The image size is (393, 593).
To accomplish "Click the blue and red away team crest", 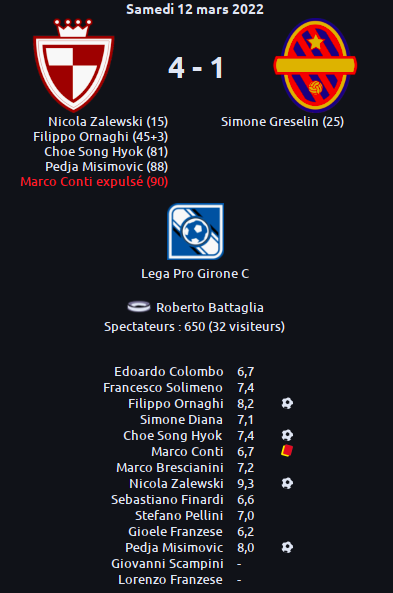I will click(315, 65).
